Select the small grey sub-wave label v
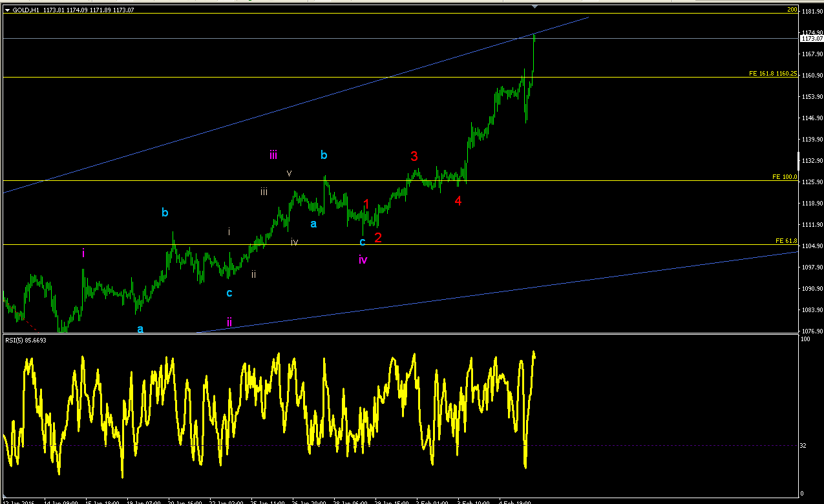824x504 pixels. [290, 173]
